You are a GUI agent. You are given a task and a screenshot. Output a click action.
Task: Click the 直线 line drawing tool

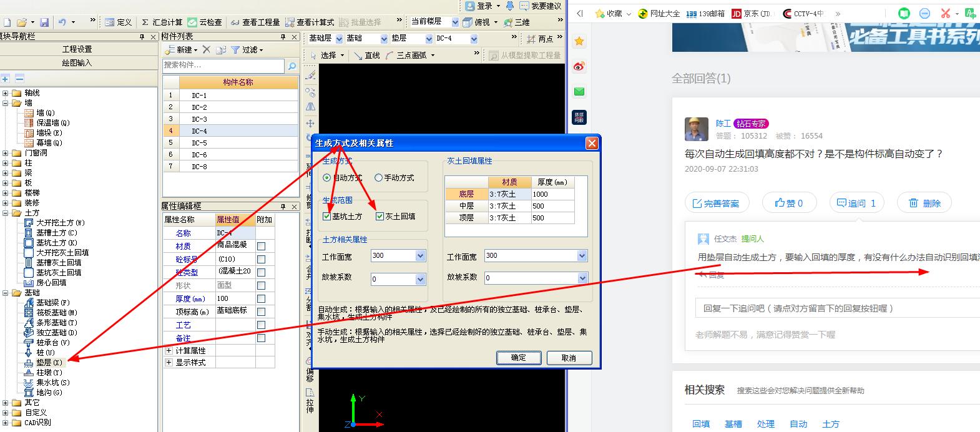366,55
